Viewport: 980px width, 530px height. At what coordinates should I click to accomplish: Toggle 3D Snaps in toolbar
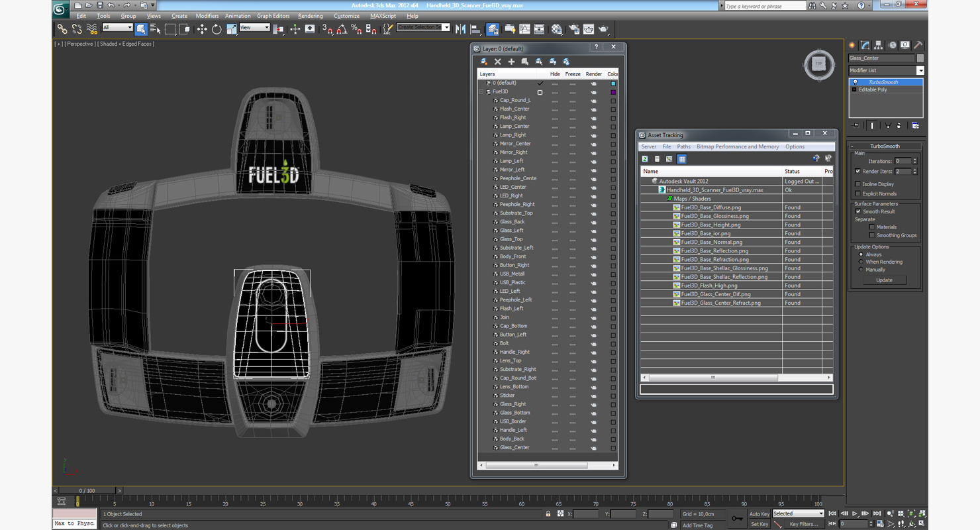coord(327,29)
